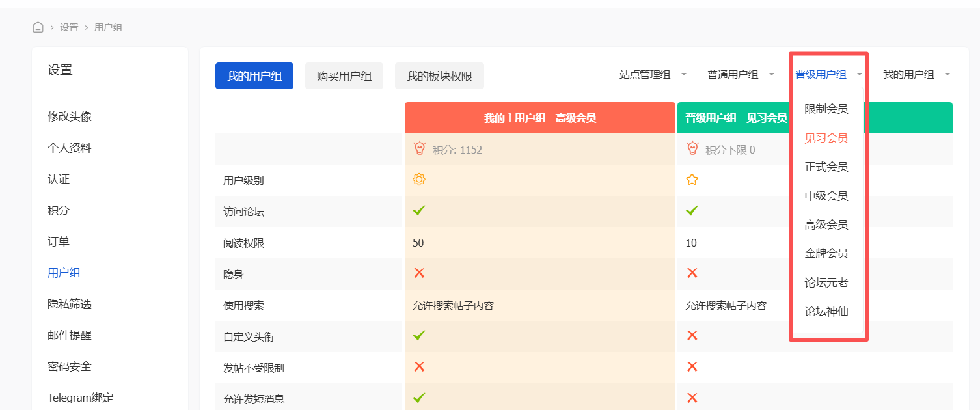Click the 晋级用户组 - 见习会员 header
This screenshot has width=980, height=410.
click(736, 118)
